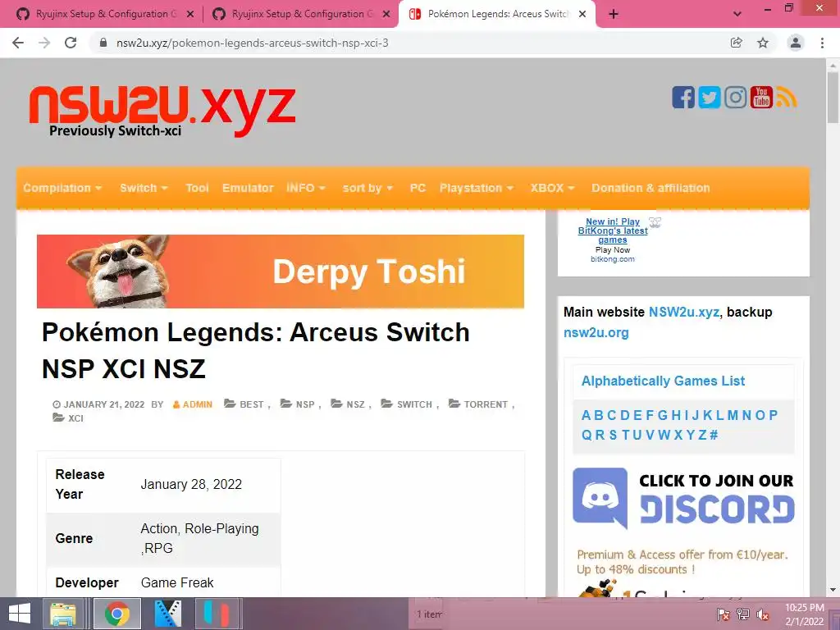Click the BitKong's latest games ad link

click(x=613, y=231)
